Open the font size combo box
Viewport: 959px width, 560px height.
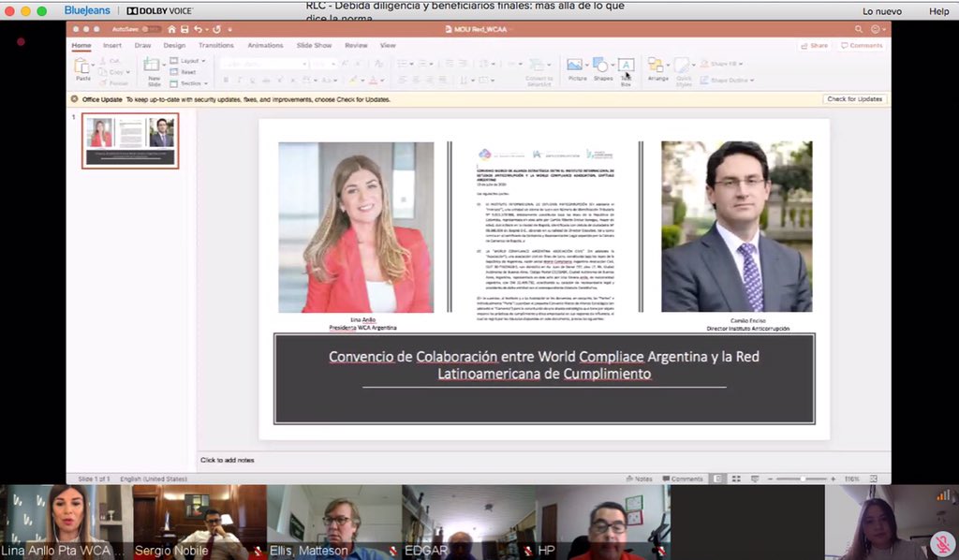[323, 64]
